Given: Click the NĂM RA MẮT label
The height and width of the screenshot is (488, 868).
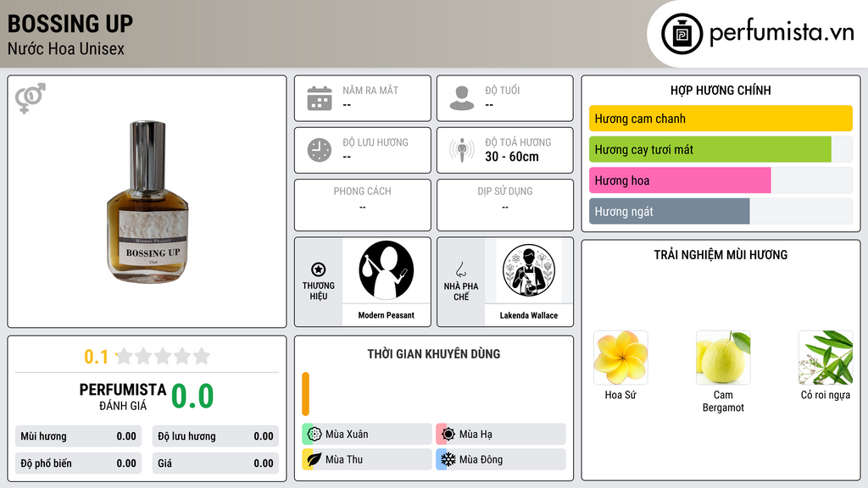Looking at the screenshot, I should [370, 90].
